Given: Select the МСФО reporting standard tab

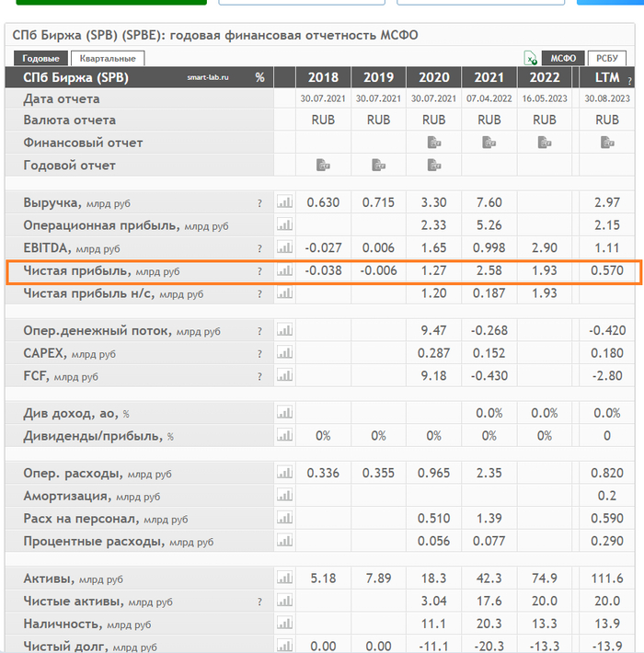Looking at the screenshot, I should (563, 58).
